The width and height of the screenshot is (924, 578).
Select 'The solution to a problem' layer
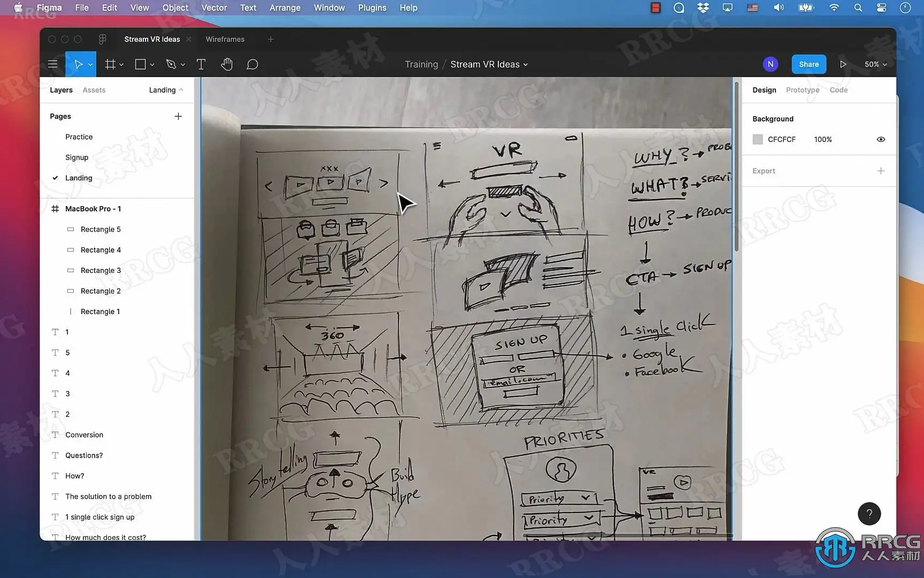pos(108,497)
